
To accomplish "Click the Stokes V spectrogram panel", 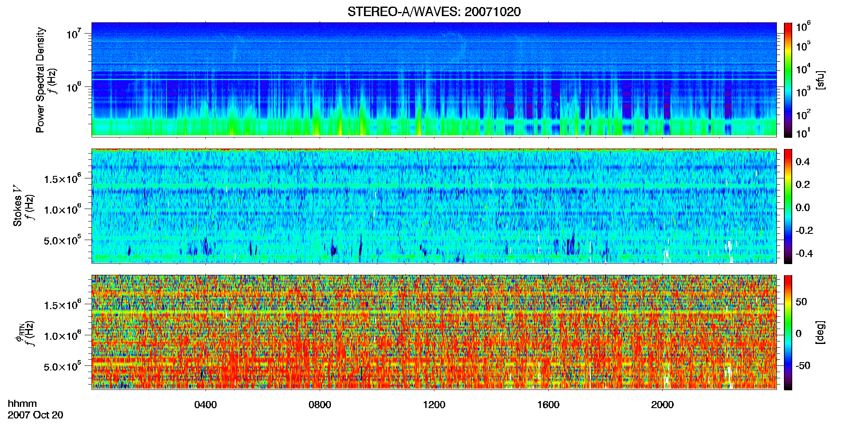I will click(434, 206).
